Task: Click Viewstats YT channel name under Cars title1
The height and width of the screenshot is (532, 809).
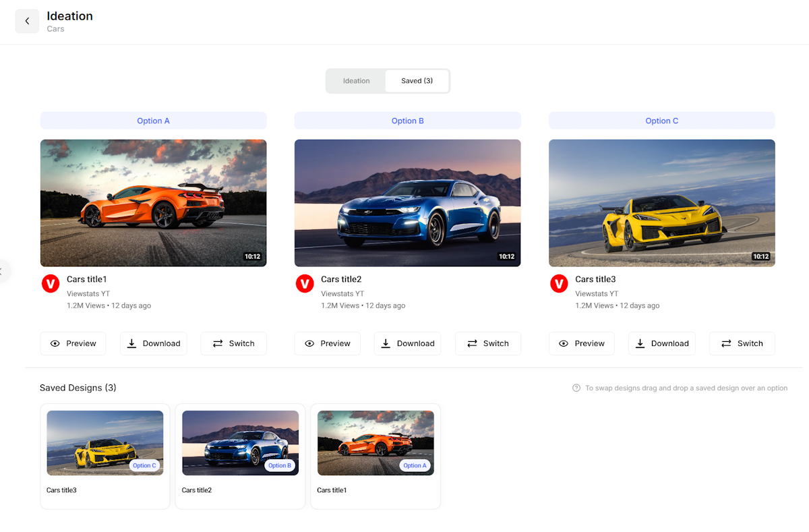Action: click(x=88, y=293)
